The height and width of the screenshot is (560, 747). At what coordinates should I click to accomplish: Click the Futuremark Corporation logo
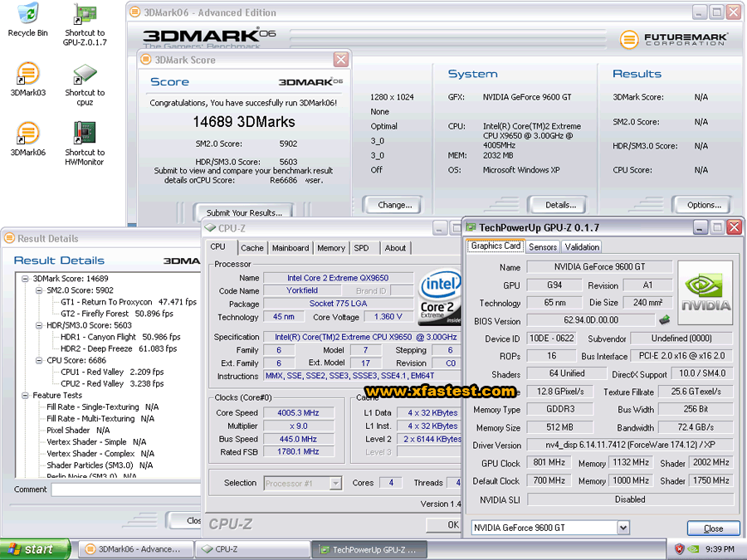point(674,39)
